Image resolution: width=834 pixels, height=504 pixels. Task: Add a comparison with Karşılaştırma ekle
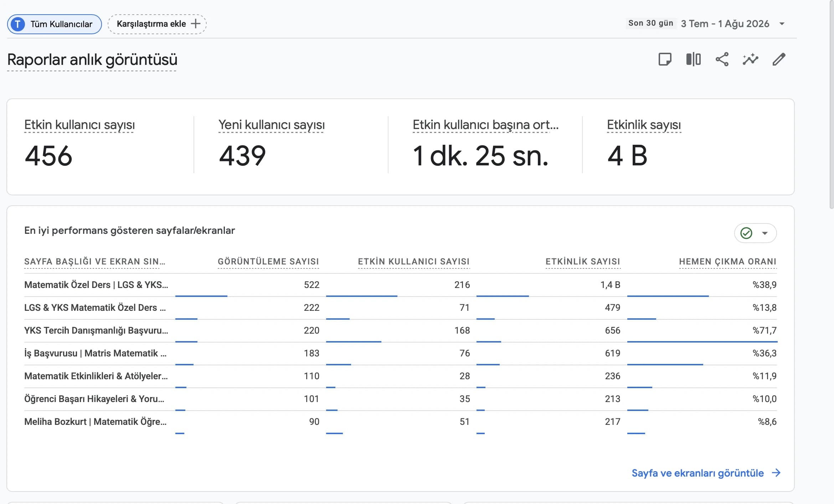[x=157, y=24]
